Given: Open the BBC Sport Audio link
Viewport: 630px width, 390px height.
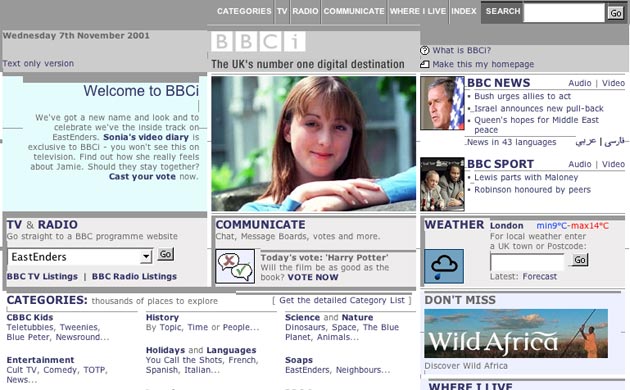Looking at the screenshot, I should 580,164.
